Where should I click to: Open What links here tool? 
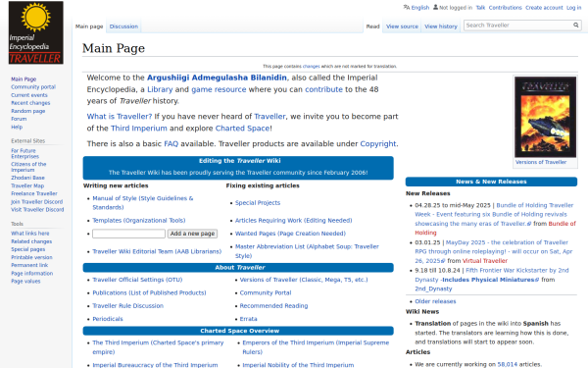[x=30, y=234]
